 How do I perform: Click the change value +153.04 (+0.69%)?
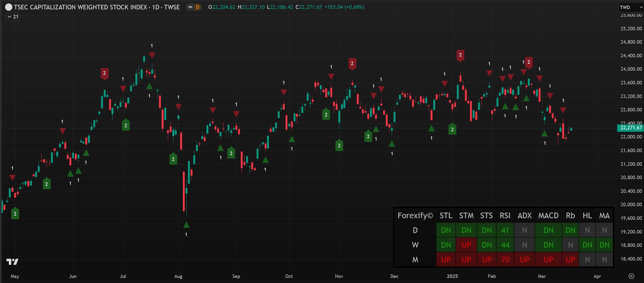[344, 7]
